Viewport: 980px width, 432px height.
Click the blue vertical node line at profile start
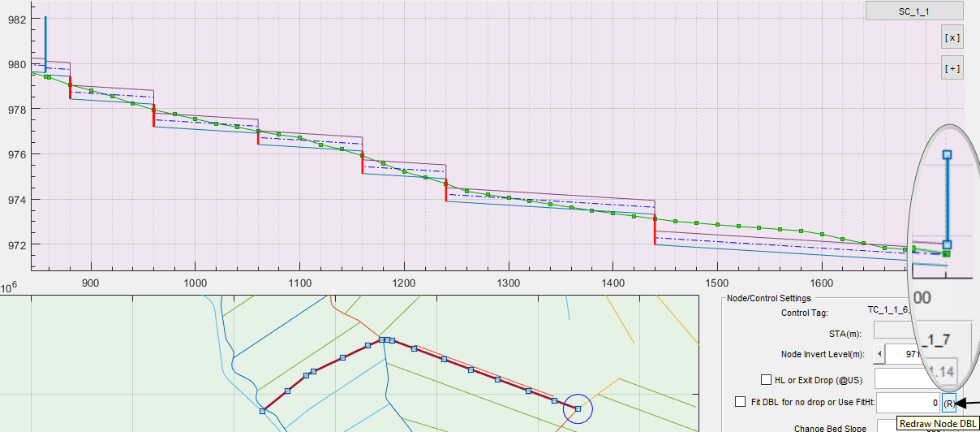45,41
